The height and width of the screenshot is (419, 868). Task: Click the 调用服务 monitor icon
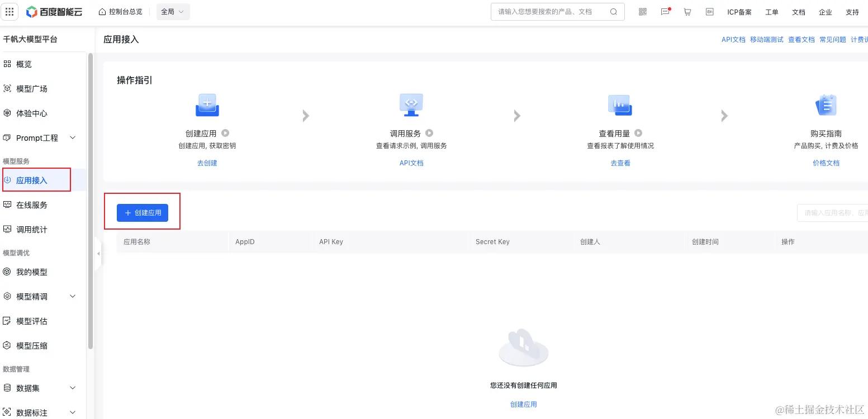coord(411,105)
